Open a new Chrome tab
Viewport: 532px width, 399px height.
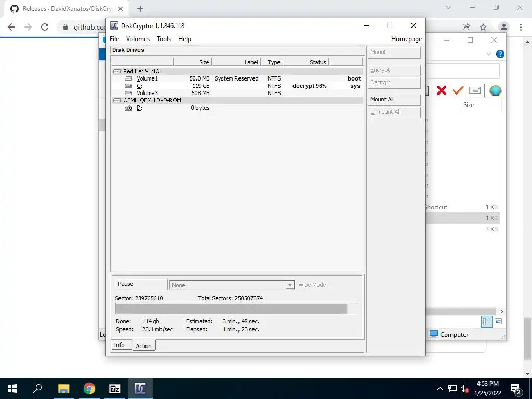click(140, 9)
